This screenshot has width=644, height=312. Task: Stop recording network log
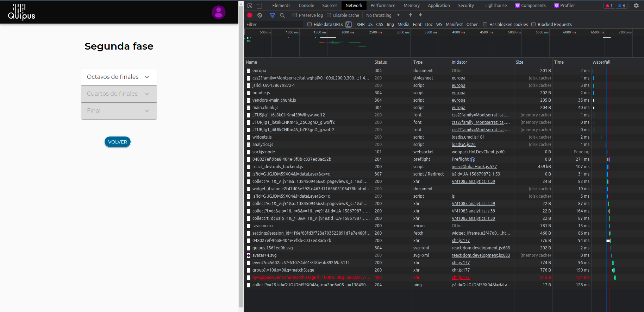tap(250, 15)
